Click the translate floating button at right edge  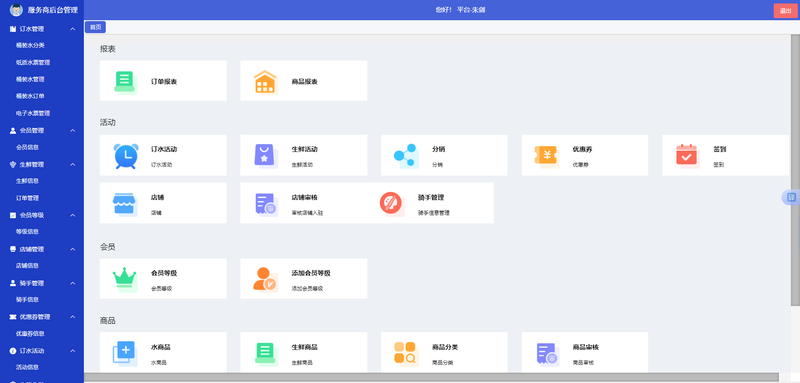click(x=791, y=197)
